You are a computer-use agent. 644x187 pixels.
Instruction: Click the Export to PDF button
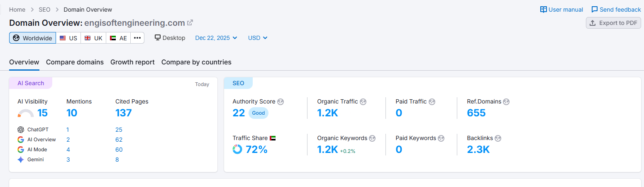click(x=613, y=23)
